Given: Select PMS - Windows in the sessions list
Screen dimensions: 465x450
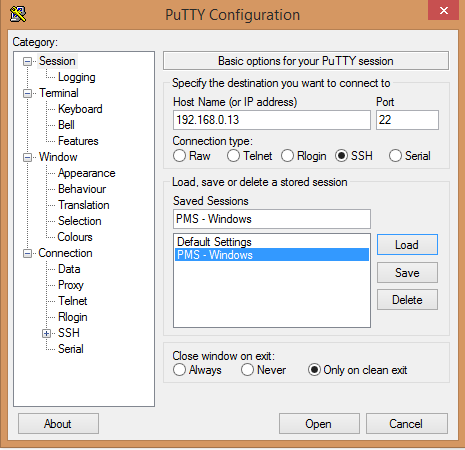Looking at the screenshot, I should pos(272,255).
